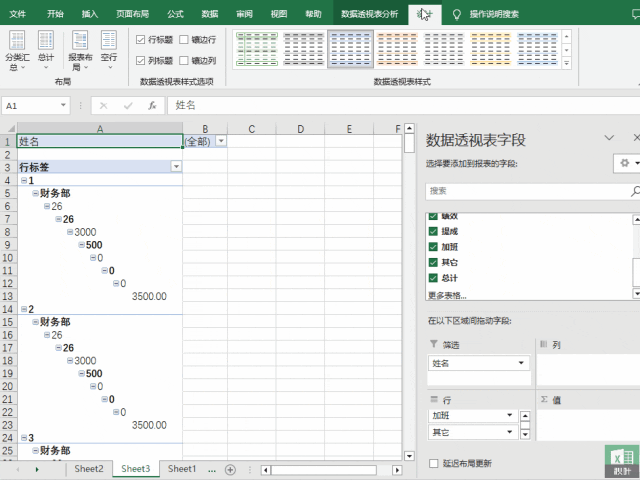Toggle the 列标题 checkbox
Viewport: 640px width, 480px height.
pos(140,60)
